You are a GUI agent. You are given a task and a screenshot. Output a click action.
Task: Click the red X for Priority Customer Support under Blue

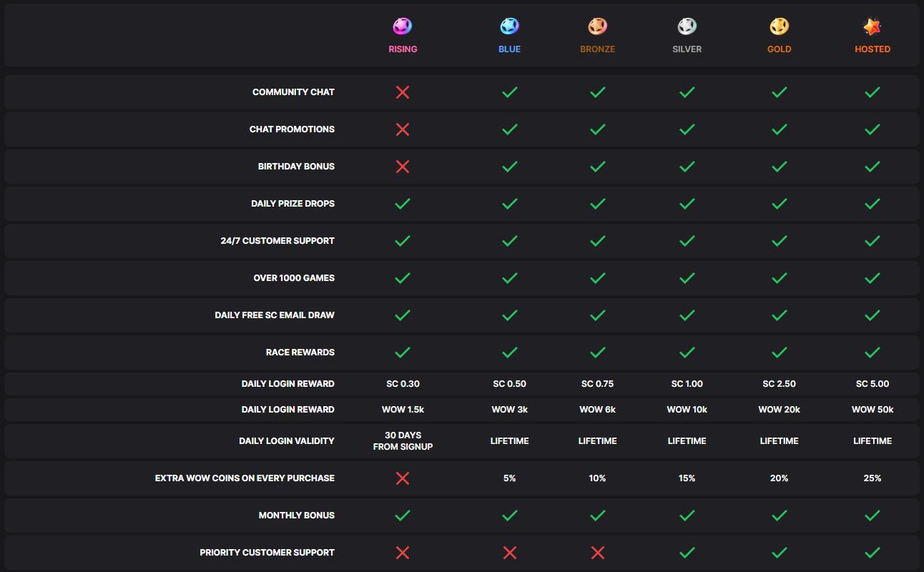[x=510, y=553]
